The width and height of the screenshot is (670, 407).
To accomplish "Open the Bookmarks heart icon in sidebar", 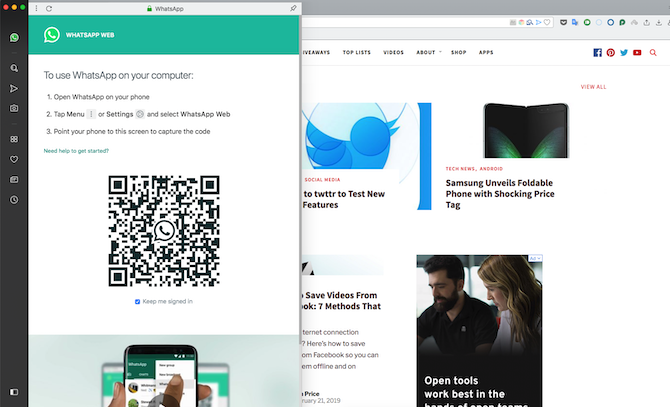I will pyautogui.click(x=14, y=159).
